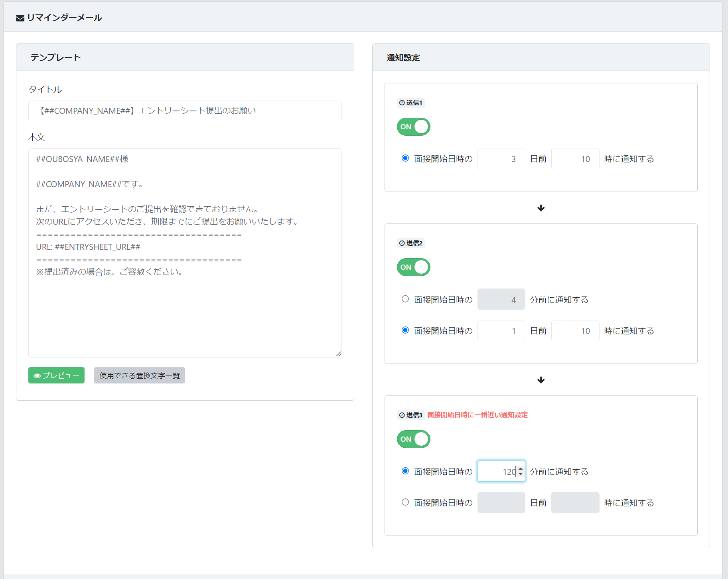Click inside the 本文 body textarea
This screenshot has height=579, width=728.
(x=185, y=311)
